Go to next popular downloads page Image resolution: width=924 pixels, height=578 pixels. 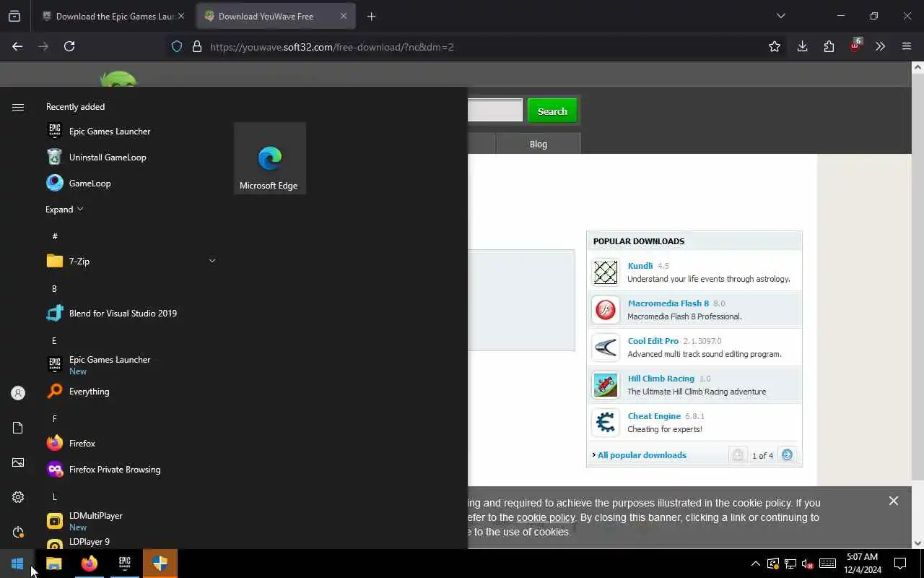[x=787, y=455]
